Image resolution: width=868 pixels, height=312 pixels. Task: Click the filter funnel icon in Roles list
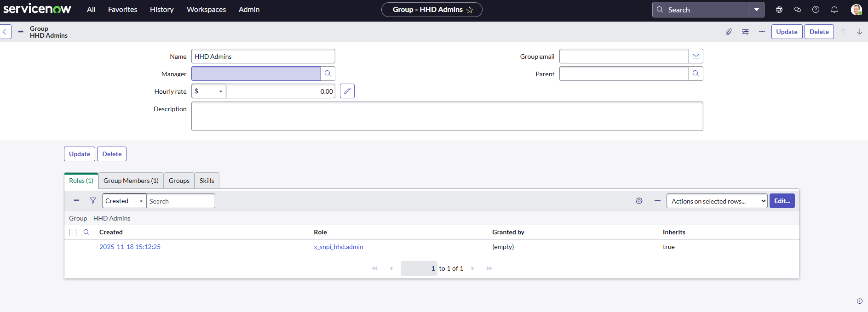(93, 201)
